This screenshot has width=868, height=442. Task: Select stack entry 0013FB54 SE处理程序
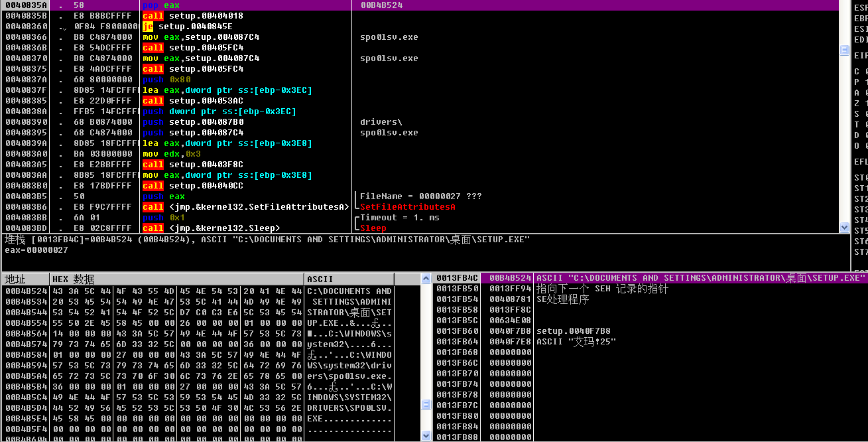point(651,299)
